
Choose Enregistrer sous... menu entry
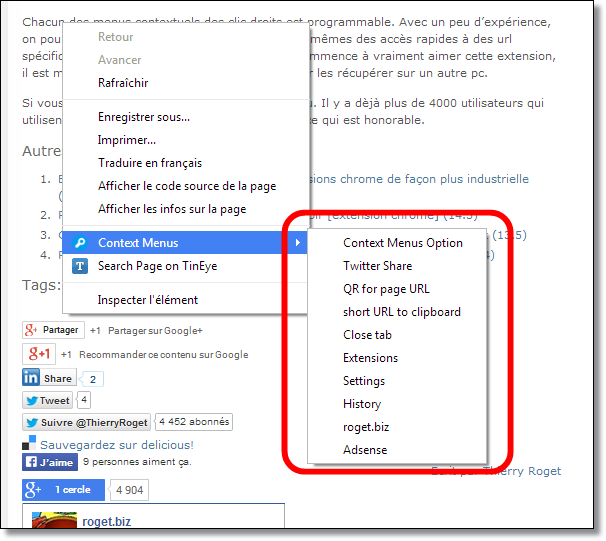pyautogui.click(x=186, y=117)
